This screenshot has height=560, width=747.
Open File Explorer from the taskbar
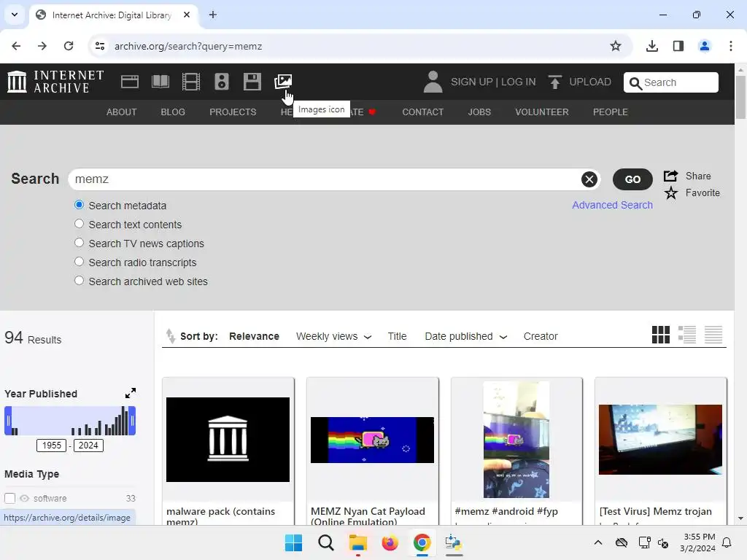[x=357, y=542]
